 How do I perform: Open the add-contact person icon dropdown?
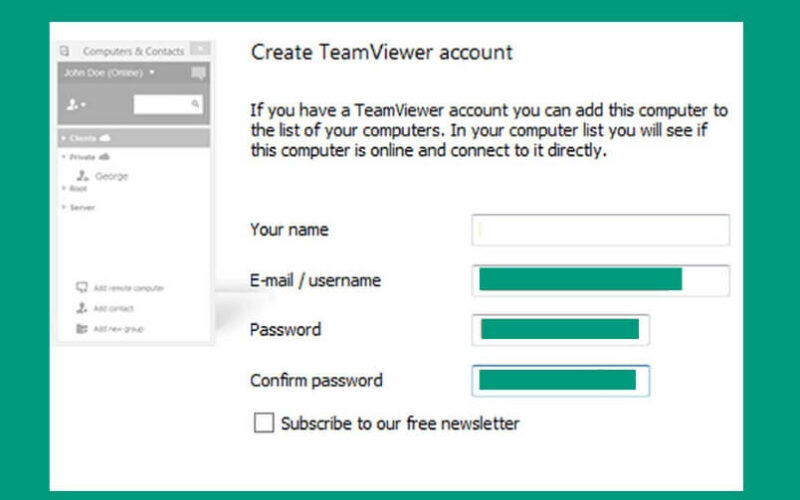coord(77,105)
